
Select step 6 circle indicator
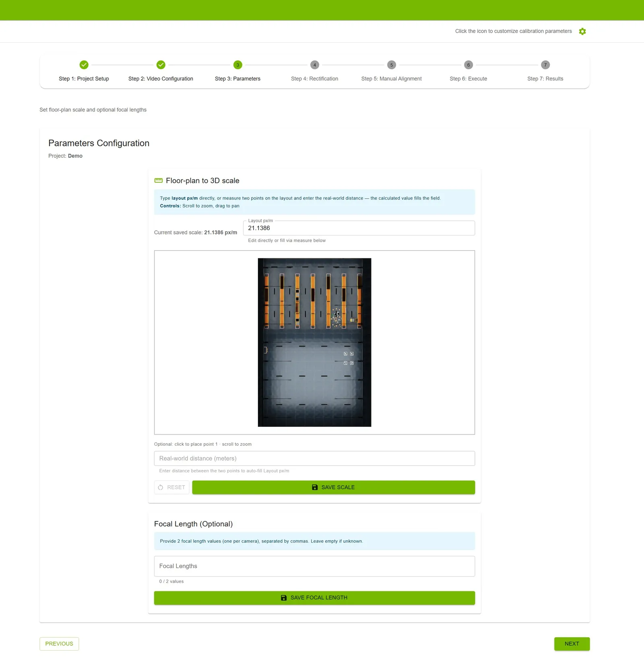click(x=469, y=65)
